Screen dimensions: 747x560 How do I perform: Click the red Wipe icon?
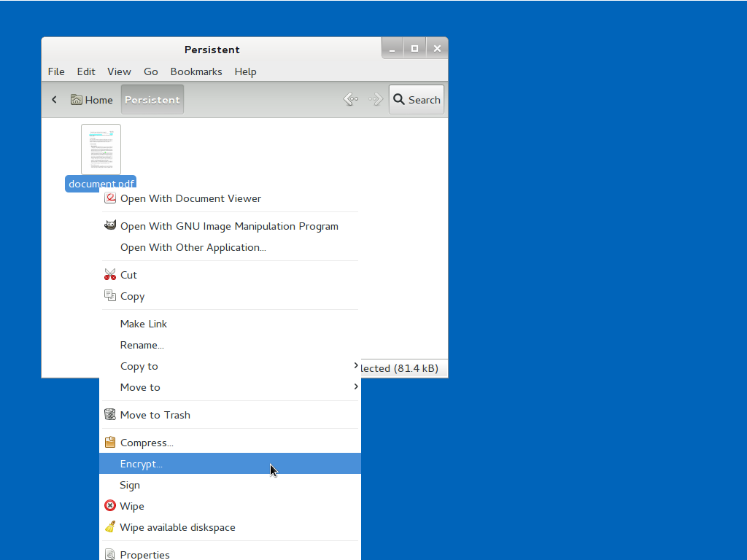110,506
